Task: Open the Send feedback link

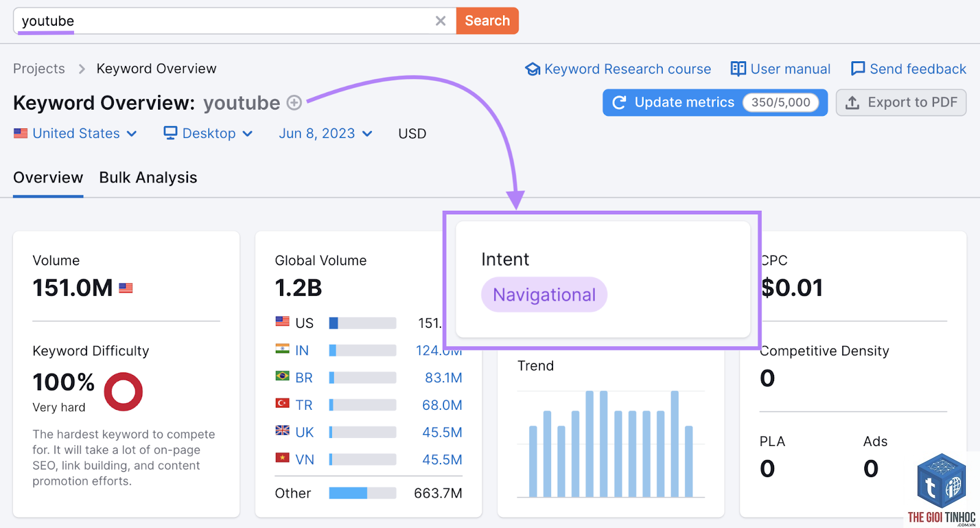Action: (x=918, y=69)
